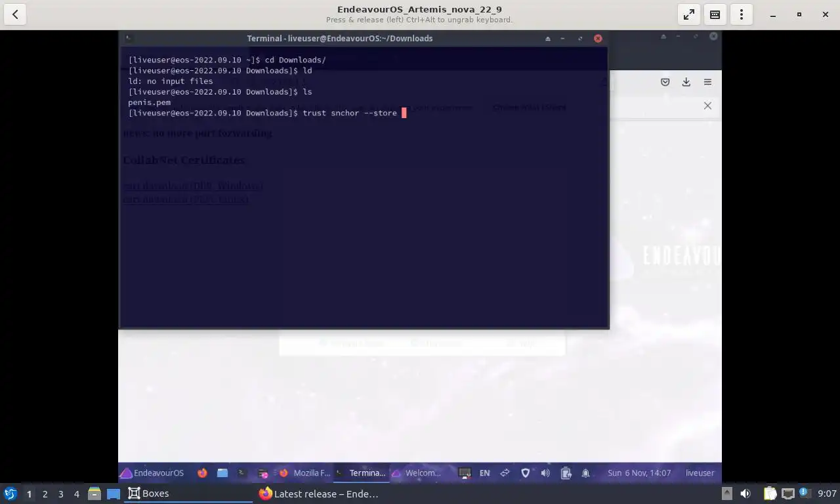Switch to host virtual desktop 1
The image size is (840, 504).
pyautogui.click(x=29, y=493)
